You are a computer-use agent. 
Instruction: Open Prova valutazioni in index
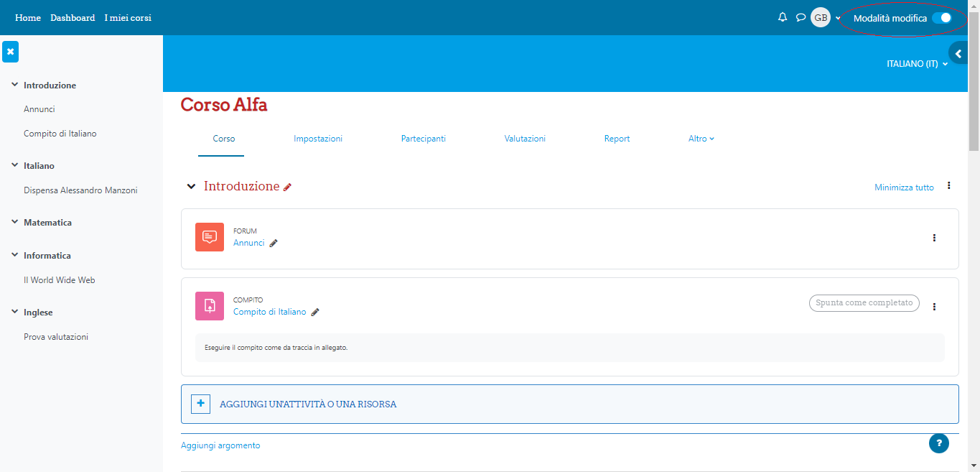coord(56,337)
